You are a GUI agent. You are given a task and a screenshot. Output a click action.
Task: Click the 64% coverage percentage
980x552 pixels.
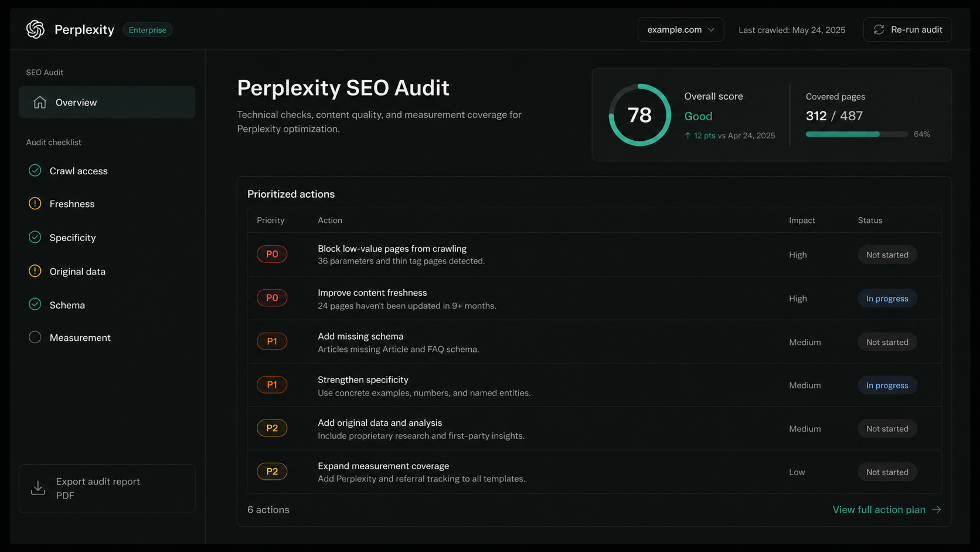click(922, 134)
